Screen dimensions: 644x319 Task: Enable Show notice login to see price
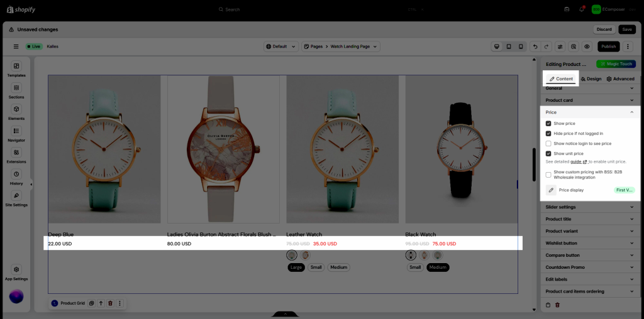pos(548,144)
